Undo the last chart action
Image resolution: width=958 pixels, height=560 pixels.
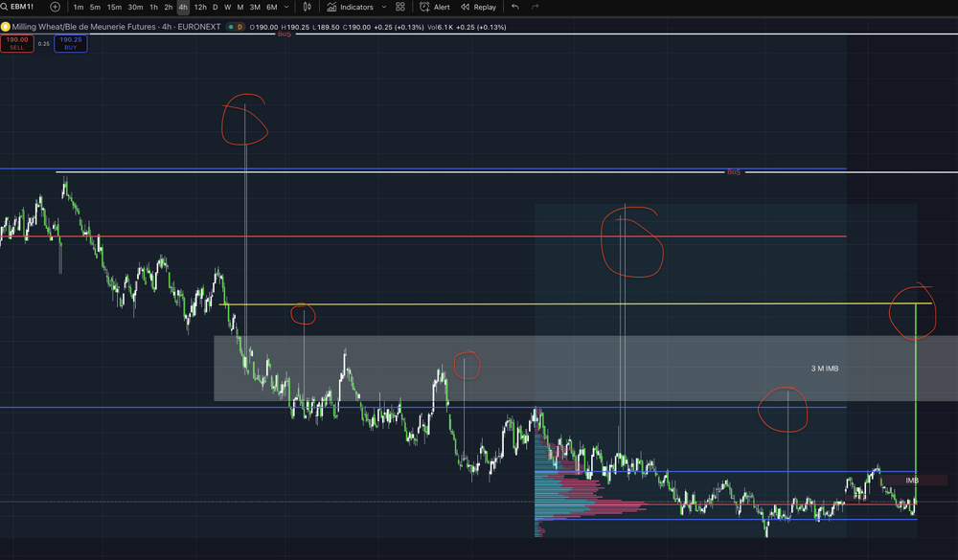coord(515,7)
